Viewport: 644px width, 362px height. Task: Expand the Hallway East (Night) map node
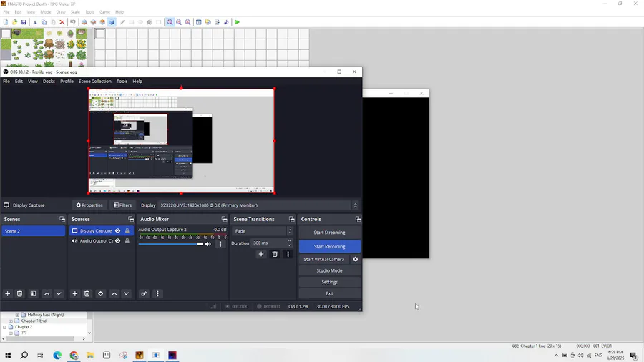(17, 315)
